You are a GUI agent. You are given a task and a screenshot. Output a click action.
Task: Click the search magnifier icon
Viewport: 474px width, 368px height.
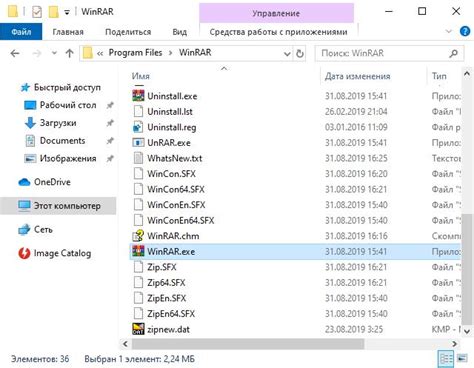tap(453, 53)
